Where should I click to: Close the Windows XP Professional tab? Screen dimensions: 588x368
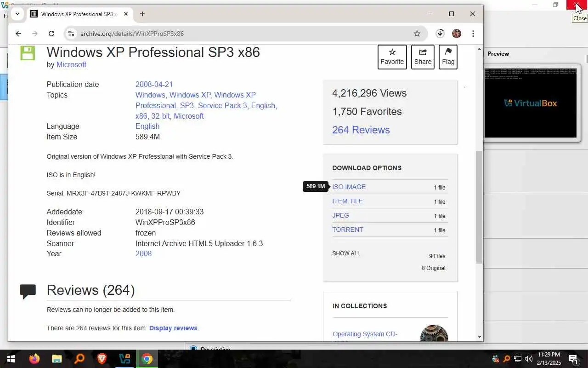pyautogui.click(x=125, y=14)
